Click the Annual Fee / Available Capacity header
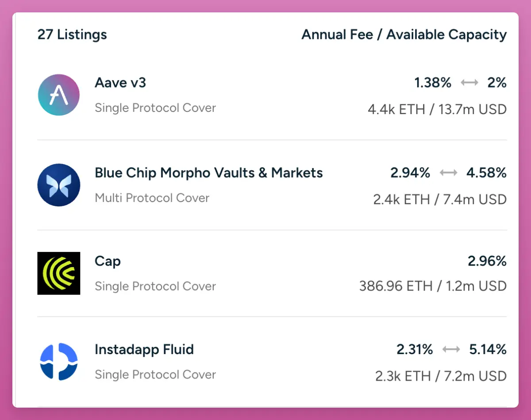Viewport: 531px width, 420px height. 404,34
